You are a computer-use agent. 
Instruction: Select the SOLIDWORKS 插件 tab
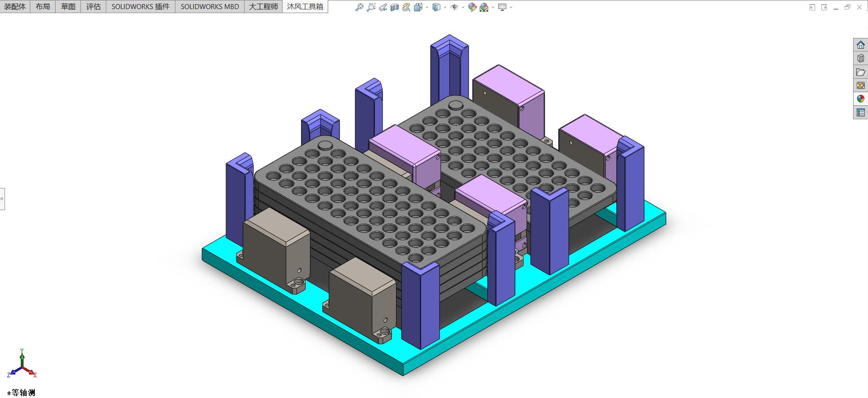(141, 6)
